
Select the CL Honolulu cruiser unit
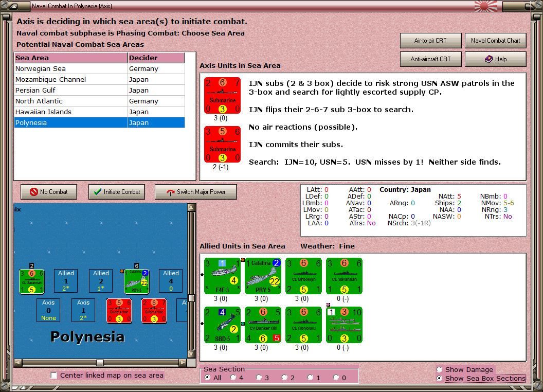pyautogui.click(x=304, y=325)
